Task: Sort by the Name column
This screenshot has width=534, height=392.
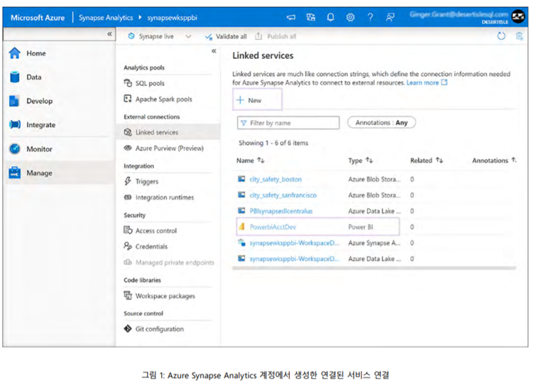Action: click(250, 160)
